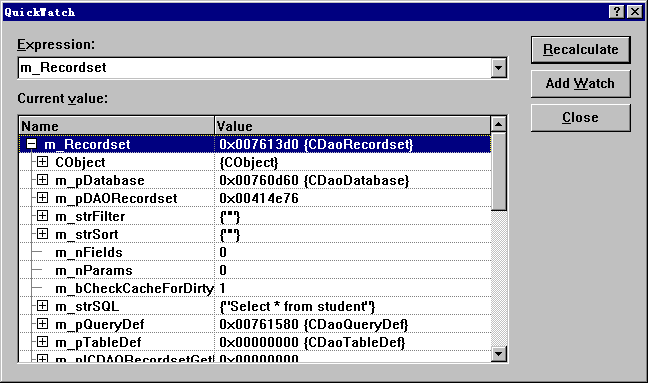The image size is (648, 383).
Task: Select the m_nFields row
Action: (x=255, y=252)
